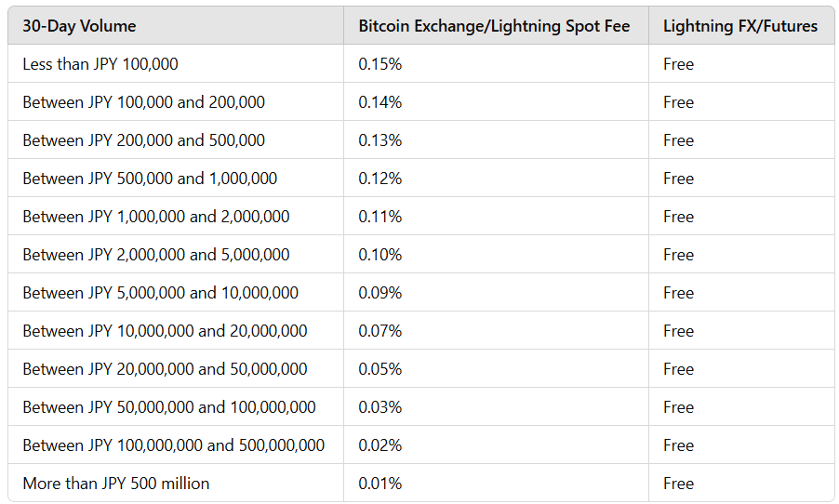Click the 0.13% spot fee cell

(380, 140)
